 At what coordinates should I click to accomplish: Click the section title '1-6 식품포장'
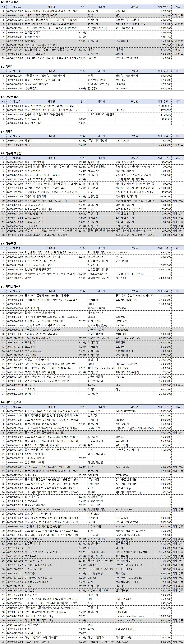8,243
